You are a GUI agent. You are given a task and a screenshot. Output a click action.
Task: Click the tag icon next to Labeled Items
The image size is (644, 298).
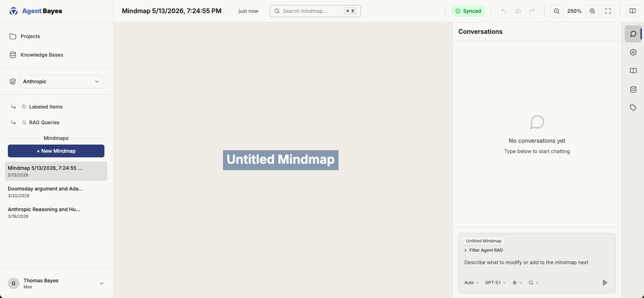(x=24, y=107)
